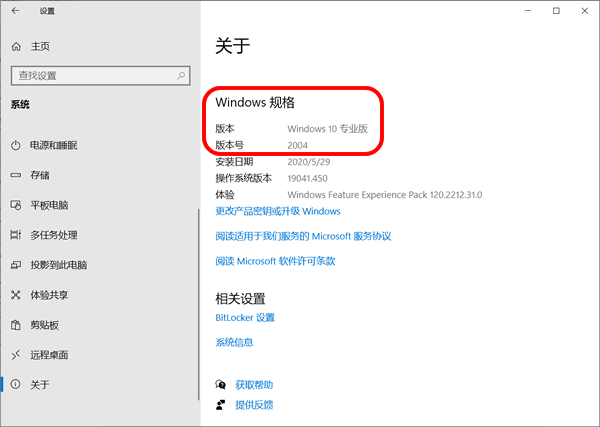This screenshot has height=427, width=600.
Task: Click the 操作系统版本 label
Action: [244, 178]
